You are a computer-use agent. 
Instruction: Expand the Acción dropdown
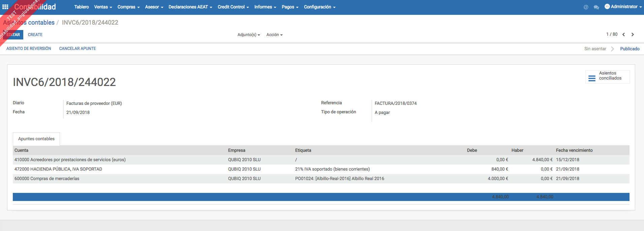coord(274,35)
